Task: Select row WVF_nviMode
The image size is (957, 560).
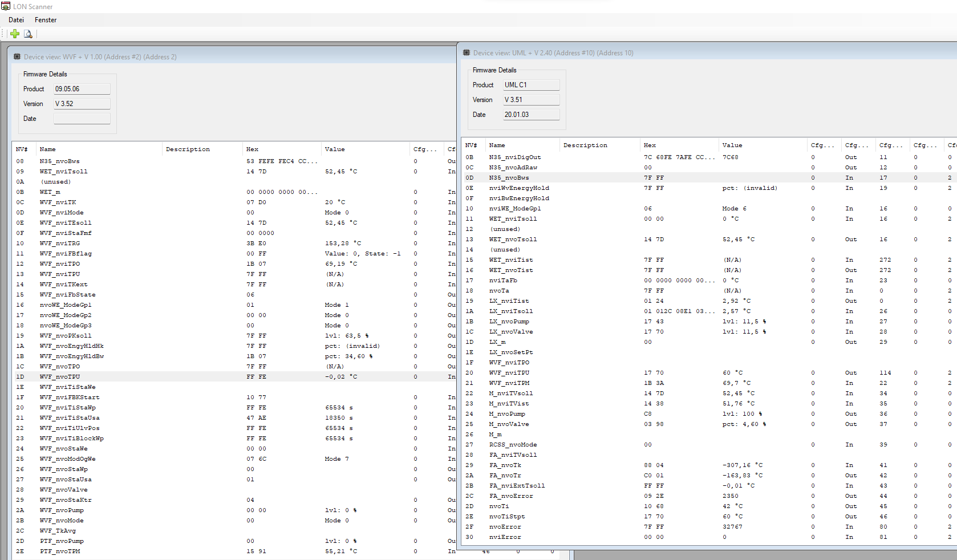Action: pyautogui.click(x=235, y=213)
